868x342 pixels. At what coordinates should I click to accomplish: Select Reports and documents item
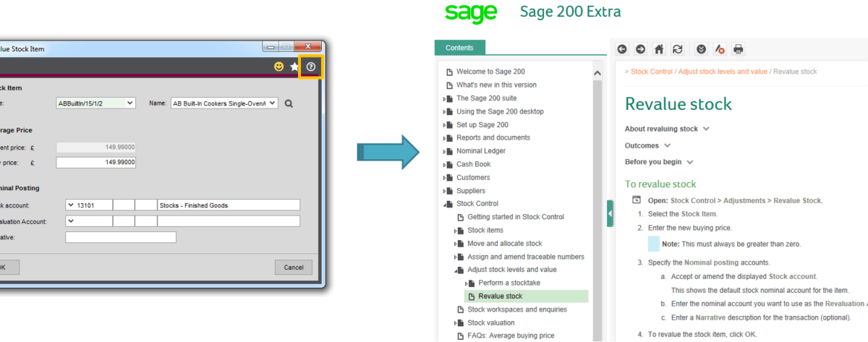(493, 137)
